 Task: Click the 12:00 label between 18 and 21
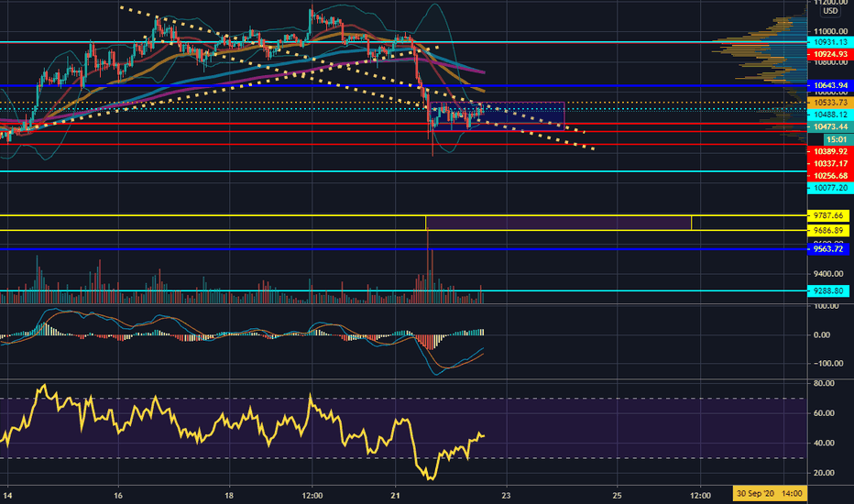tap(312, 495)
